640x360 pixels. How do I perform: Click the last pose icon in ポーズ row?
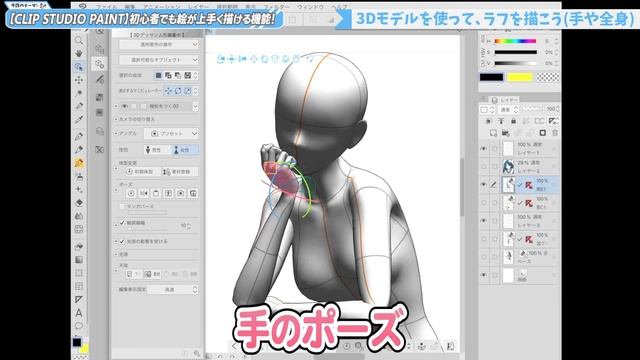pos(193,193)
